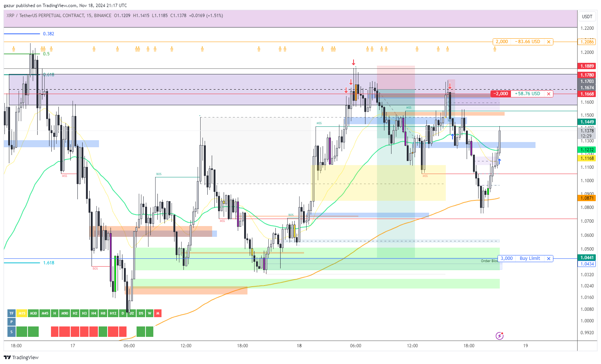Click the red 1.1668 position price label
The width and height of the screenshot is (601, 364).
pos(587,94)
